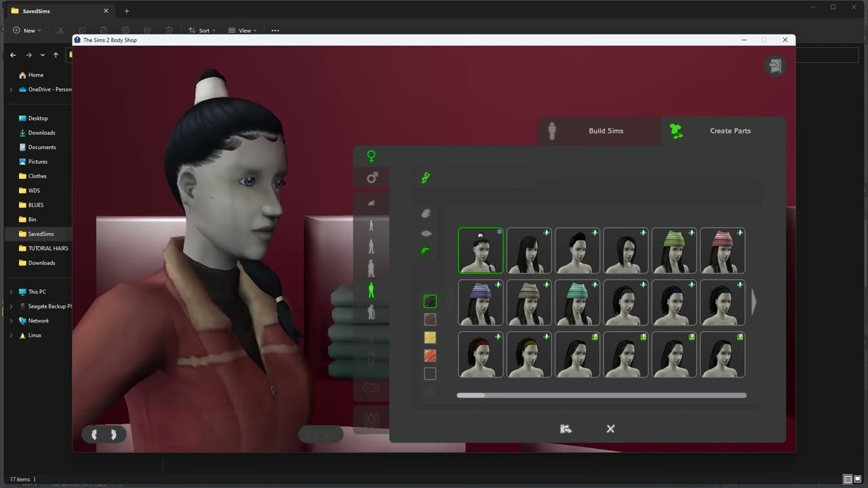Select the brown headband hairstyle thumbnail
The image size is (868, 488).
click(x=529, y=354)
